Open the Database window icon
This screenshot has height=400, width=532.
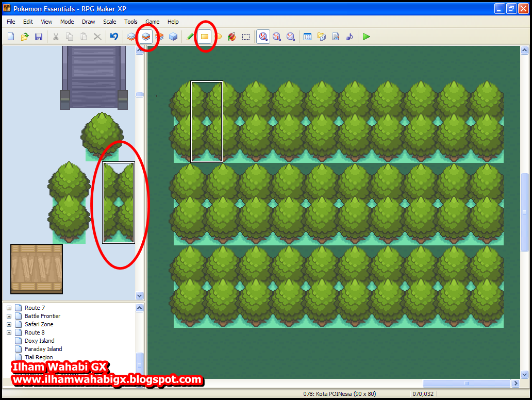[x=307, y=36]
